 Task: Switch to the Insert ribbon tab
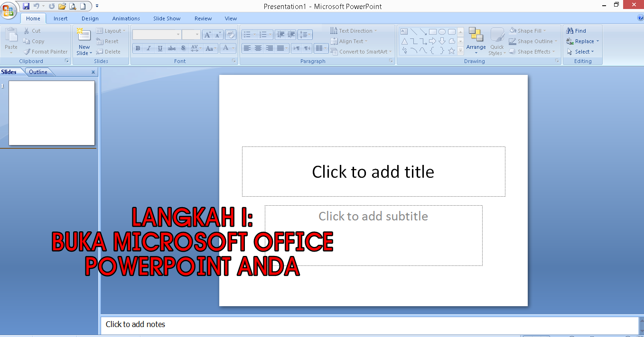[x=60, y=18]
